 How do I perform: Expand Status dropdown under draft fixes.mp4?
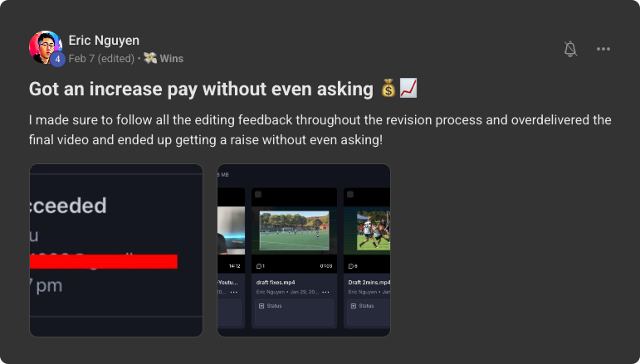[x=295, y=313]
